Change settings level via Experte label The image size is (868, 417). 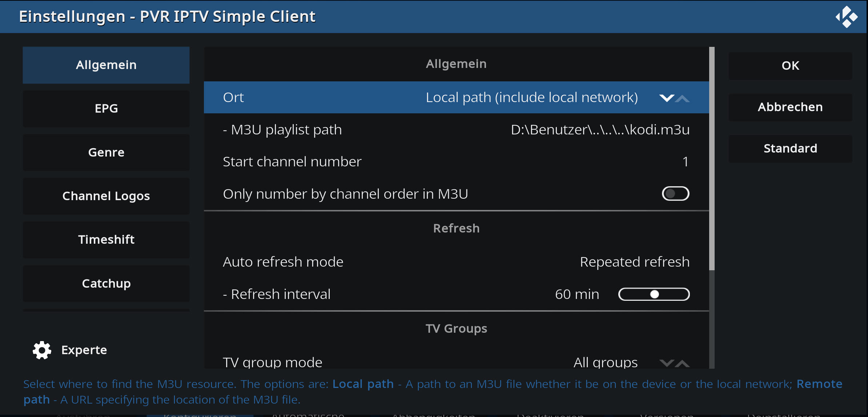(84, 350)
